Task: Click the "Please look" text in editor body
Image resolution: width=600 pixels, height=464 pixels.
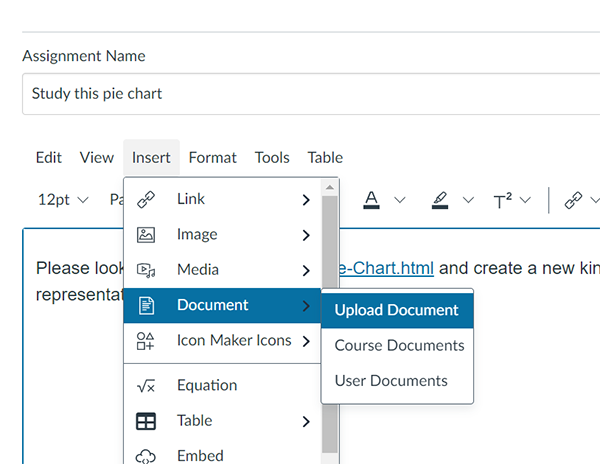Action: point(79,268)
